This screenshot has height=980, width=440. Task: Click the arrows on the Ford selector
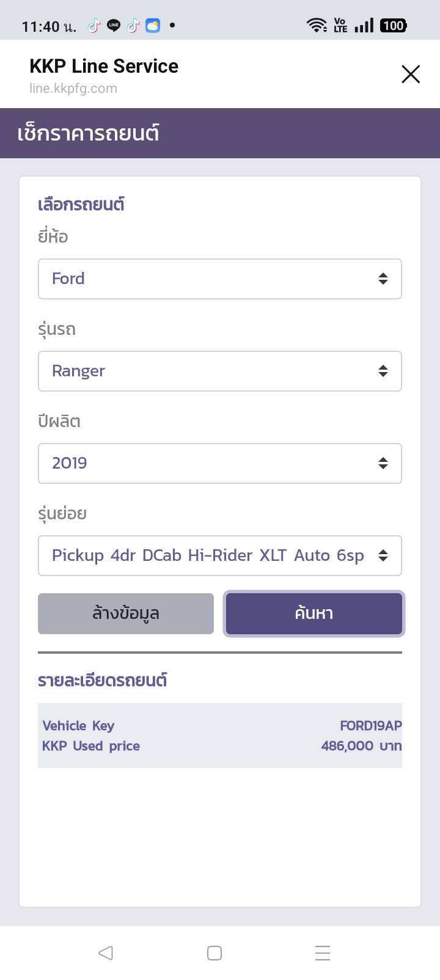383,279
